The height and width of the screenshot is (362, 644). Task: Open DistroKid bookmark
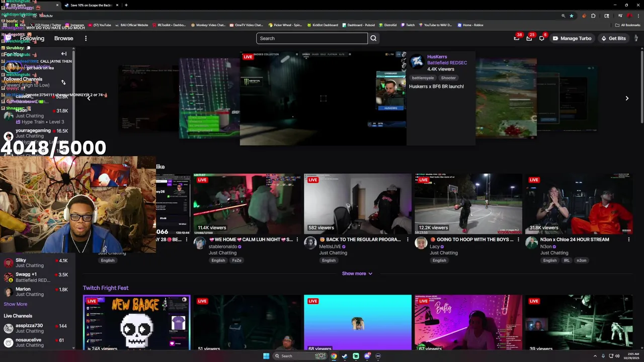click(387, 25)
